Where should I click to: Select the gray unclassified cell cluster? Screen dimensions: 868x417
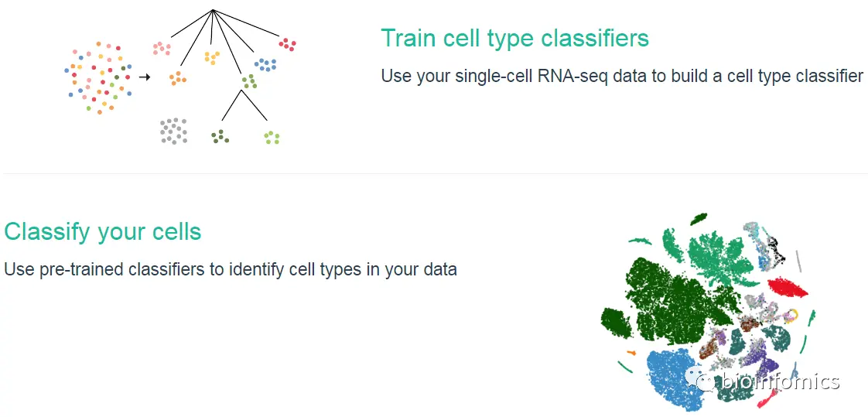(173, 132)
